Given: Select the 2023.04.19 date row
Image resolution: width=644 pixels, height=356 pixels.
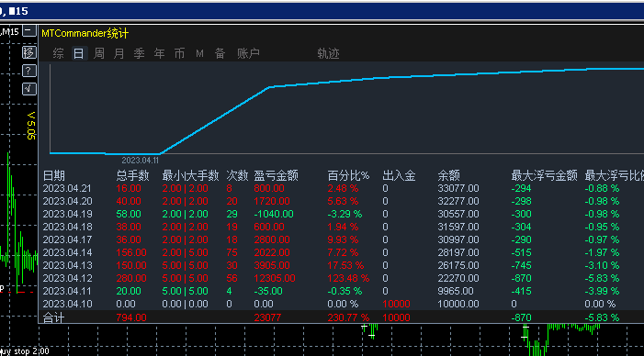Looking at the screenshot, I should pyautogui.click(x=67, y=214).
